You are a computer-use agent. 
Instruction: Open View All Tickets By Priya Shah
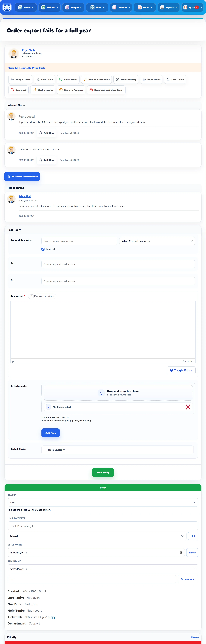27,68
